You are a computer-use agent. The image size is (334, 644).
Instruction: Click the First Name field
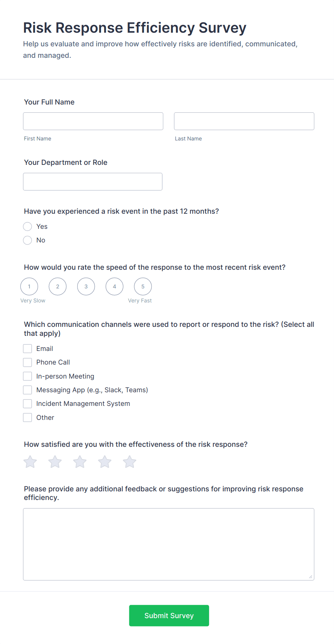(93, 121)
